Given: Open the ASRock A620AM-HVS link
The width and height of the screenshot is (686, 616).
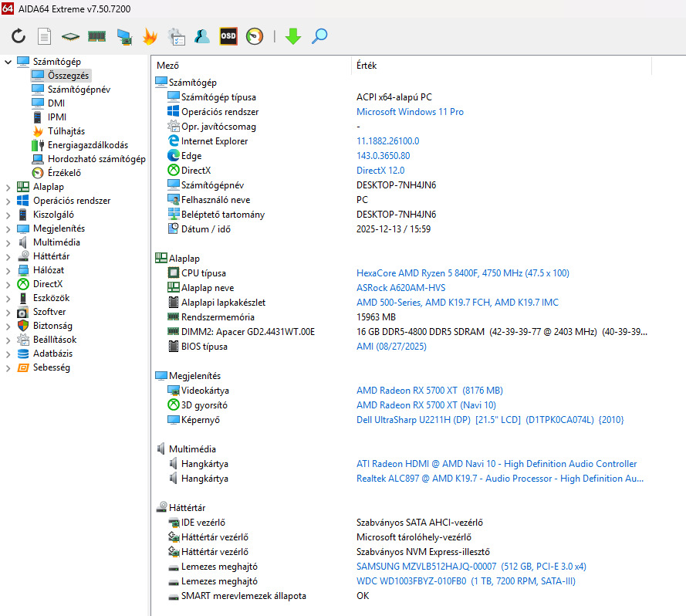Looking at the screenshot, I should 400,288.
